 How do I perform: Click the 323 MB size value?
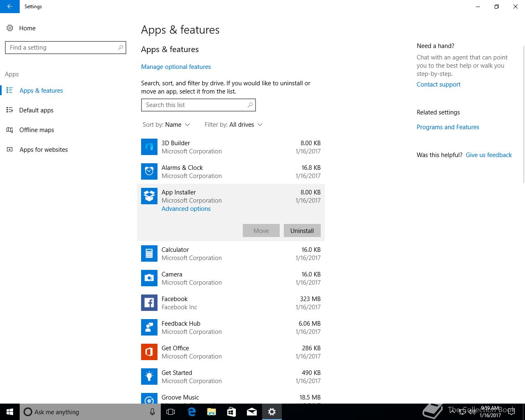pyautogui.click(x=310, y=299)
